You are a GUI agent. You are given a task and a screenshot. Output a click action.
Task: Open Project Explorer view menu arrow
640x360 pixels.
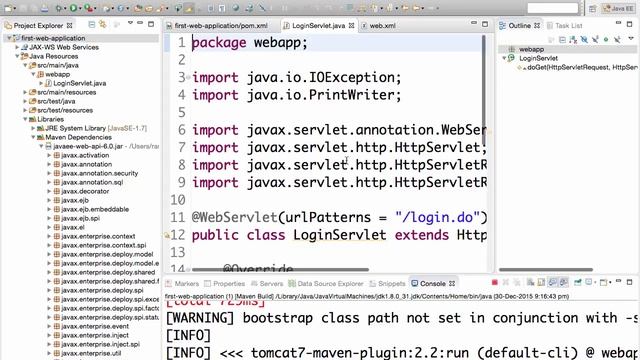click(x=130, y=23)
